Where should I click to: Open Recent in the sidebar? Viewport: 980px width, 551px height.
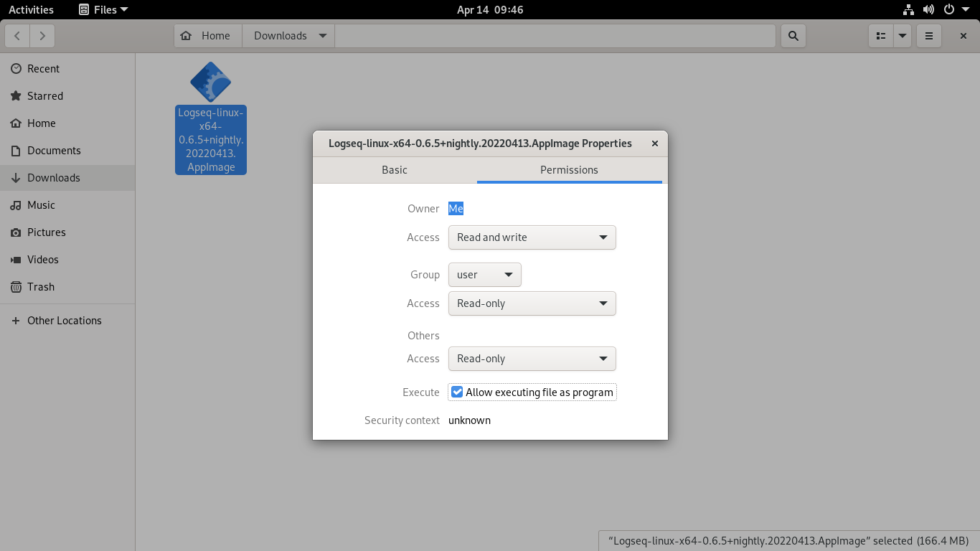tap(67, 69)
